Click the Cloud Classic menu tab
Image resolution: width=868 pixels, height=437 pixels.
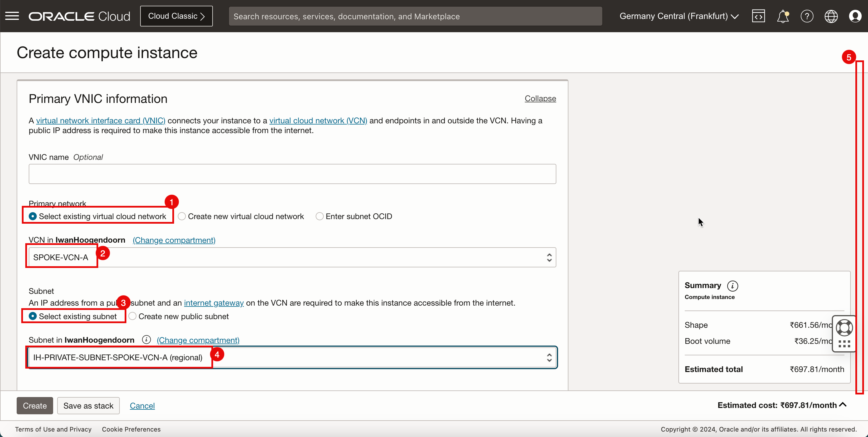click(177, 16)
